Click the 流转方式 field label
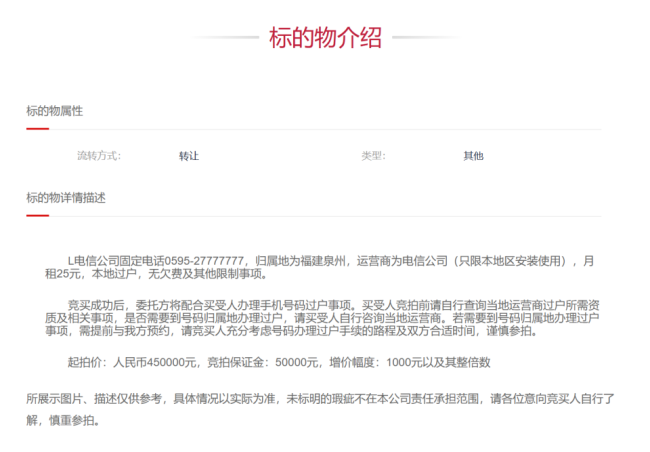This screenshot has height=452, width=650. (x=98, y=156)
